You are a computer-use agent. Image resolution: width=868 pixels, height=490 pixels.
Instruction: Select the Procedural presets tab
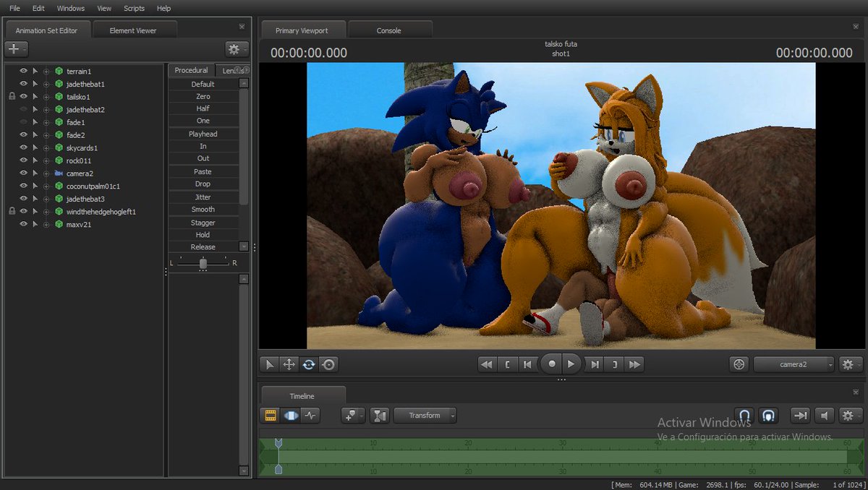click(x=192, y=70)
